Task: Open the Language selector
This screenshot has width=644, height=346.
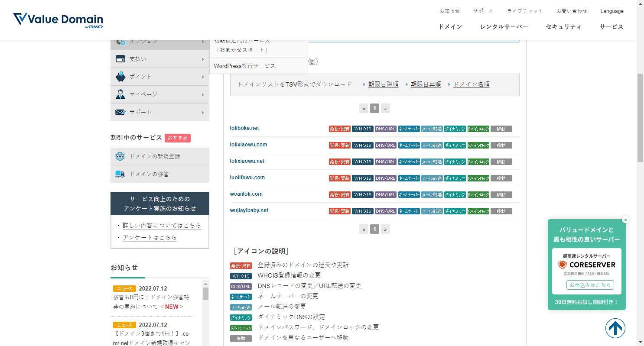Action: tap(612, 11)
